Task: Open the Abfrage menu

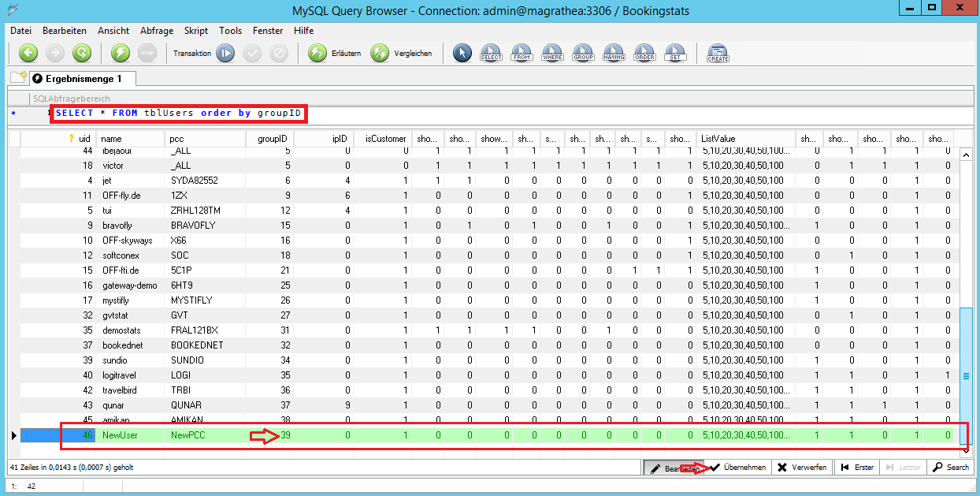Action: tap(157, 31)
